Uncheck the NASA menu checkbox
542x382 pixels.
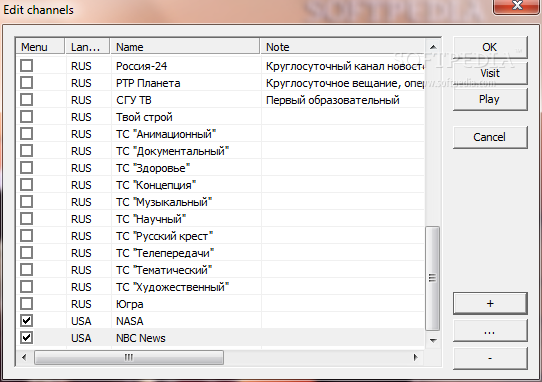tap(27, 321)
